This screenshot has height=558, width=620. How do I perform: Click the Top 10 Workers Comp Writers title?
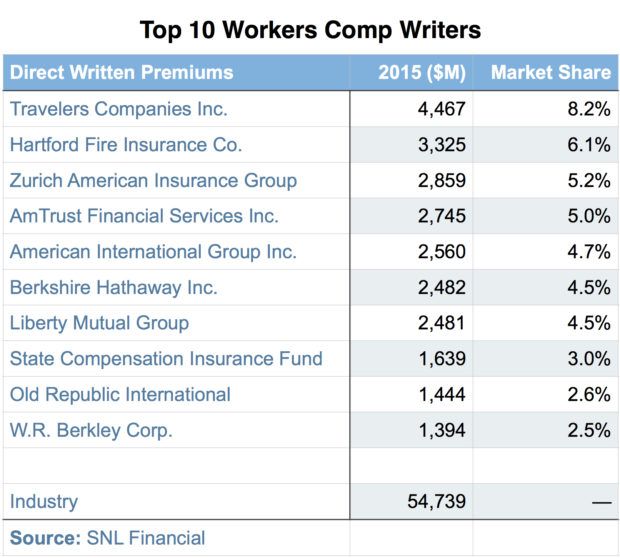coord(310,30)
